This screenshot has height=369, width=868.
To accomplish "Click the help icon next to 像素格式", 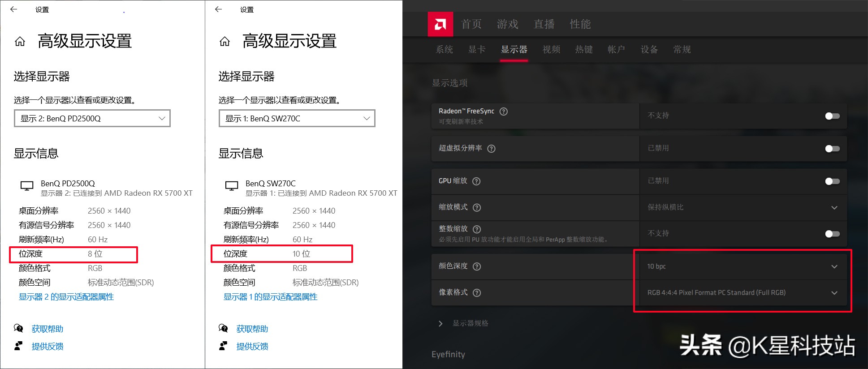I will (x=477, y=293).
